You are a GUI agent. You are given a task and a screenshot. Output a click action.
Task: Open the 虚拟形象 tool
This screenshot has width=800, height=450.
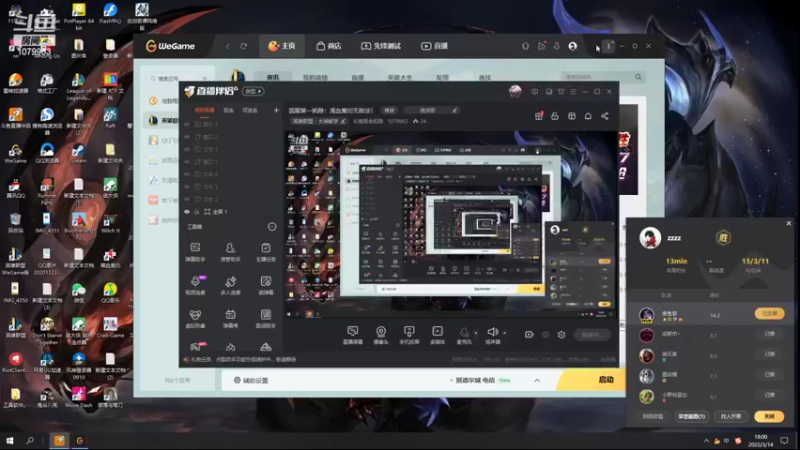point(195,318)
